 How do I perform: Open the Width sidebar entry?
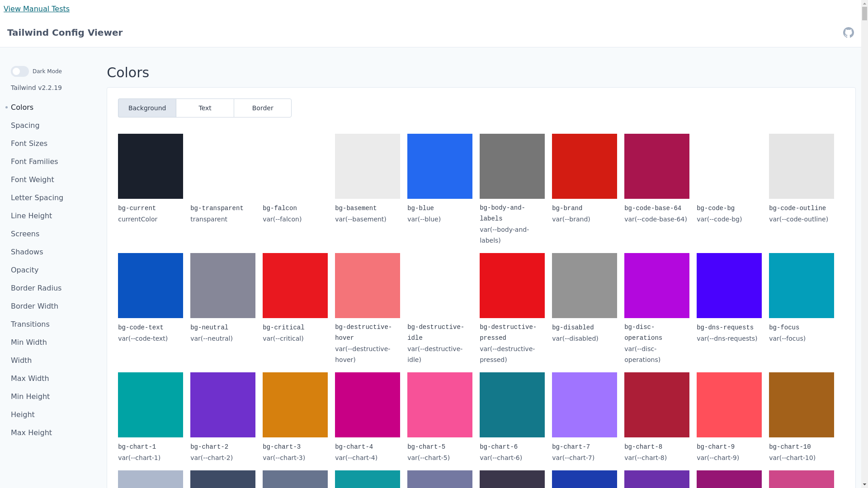click(21, 361)
